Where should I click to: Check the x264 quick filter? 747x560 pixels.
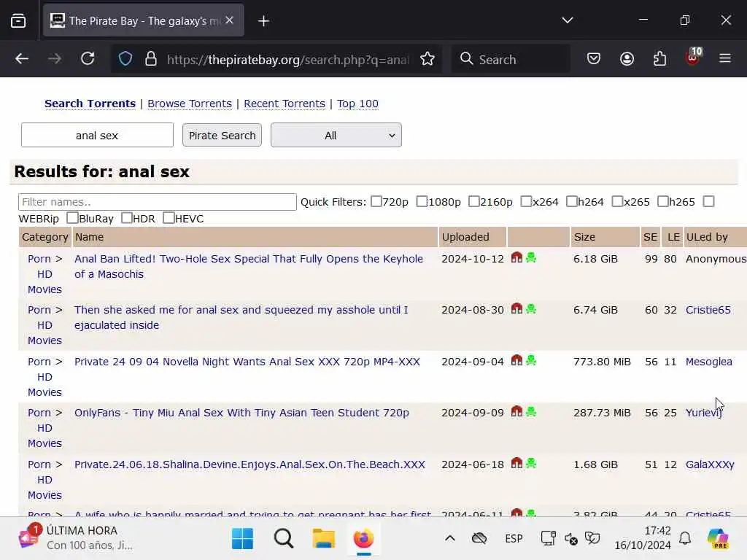[526, 201]
